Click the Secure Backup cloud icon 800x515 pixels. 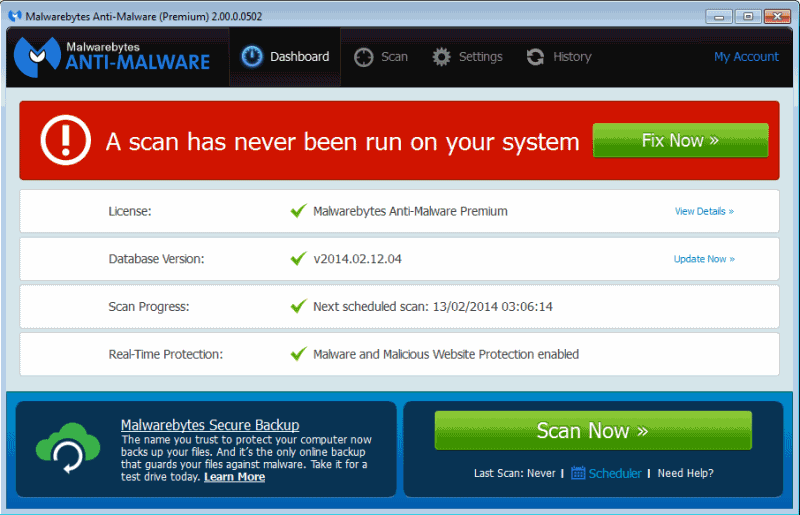click(68, 448)
